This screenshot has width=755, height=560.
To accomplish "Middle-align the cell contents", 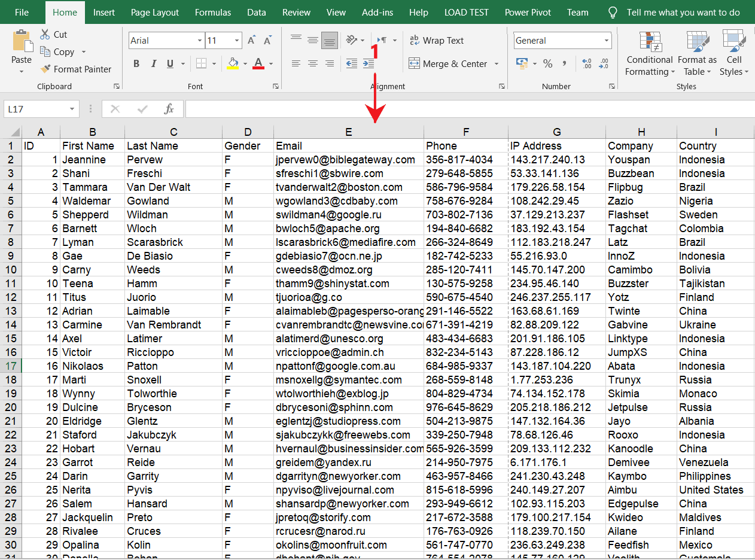I will pos(312,40).
